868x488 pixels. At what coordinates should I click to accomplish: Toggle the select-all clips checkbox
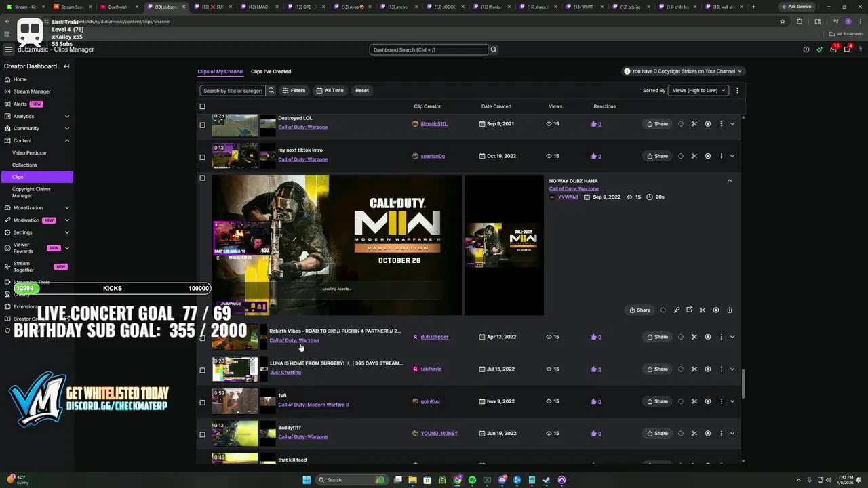click(x=202, y=106)
